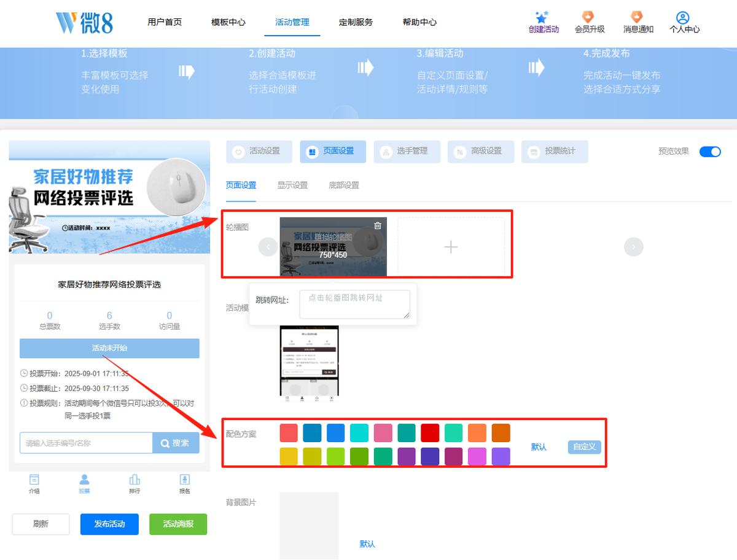
Task: Click the carousel left arrow
Action: [x=268, y=247]
